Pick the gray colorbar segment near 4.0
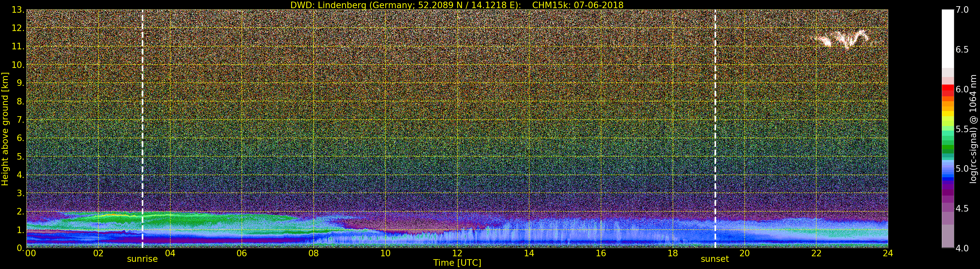 tap(948, 236)
